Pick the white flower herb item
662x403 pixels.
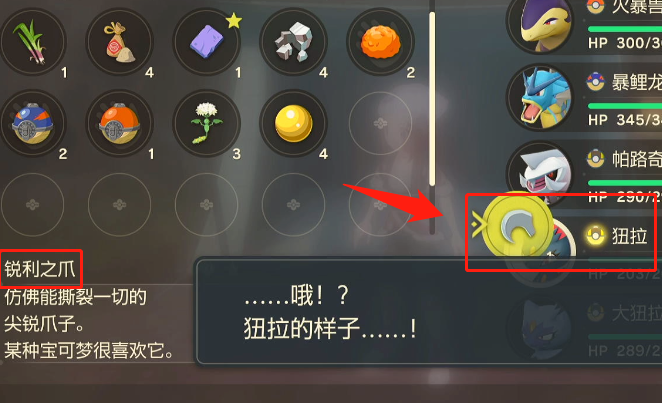click(x=206, y=123)
